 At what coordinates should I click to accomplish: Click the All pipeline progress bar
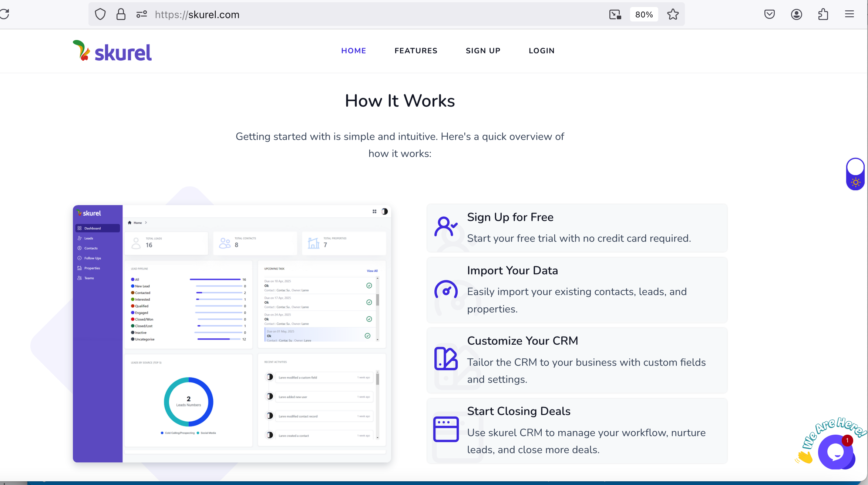pyautogui.click(x=215, y=280)
